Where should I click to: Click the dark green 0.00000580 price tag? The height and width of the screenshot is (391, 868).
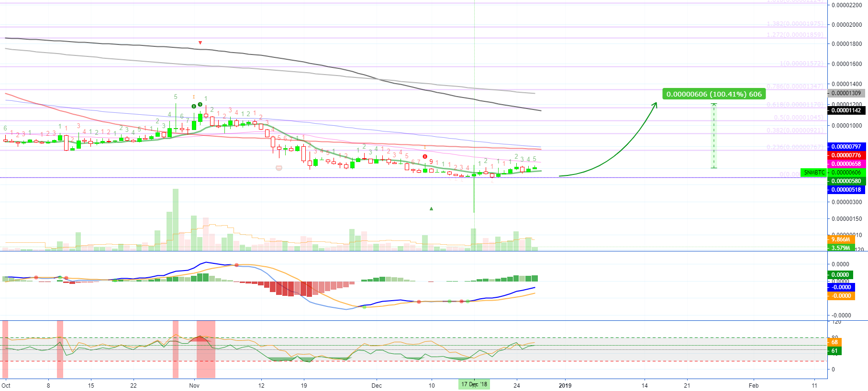846,181
